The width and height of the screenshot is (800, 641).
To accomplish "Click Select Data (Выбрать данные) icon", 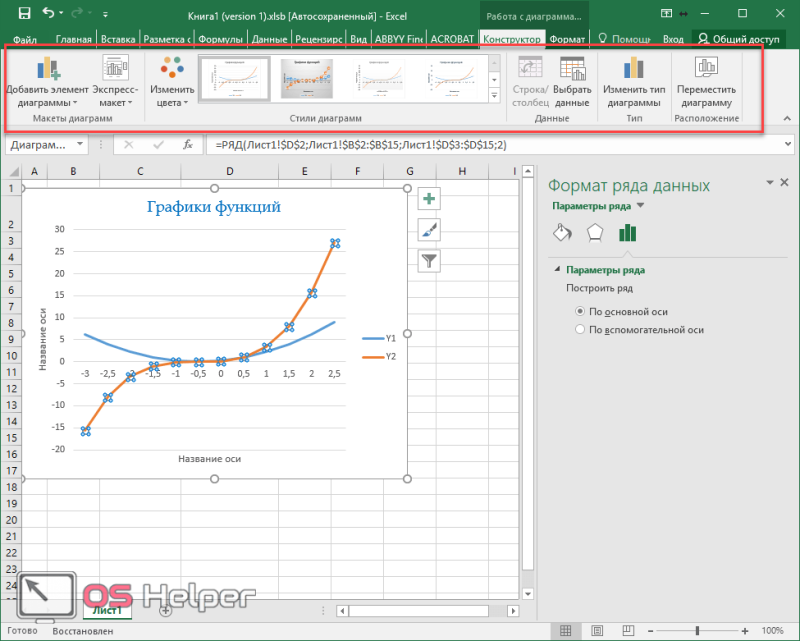I will coord(572,68).
